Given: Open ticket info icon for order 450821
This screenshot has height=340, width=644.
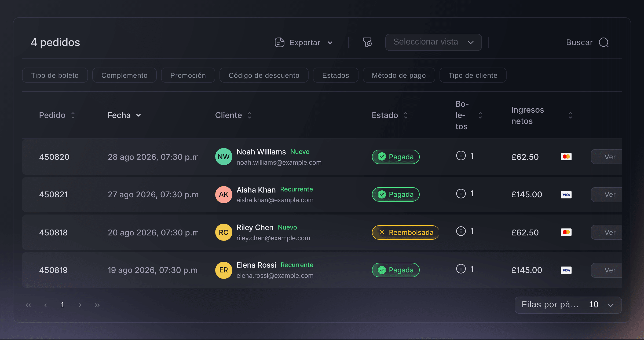Looking at the screenshot, I should click(x=461, y=193).
